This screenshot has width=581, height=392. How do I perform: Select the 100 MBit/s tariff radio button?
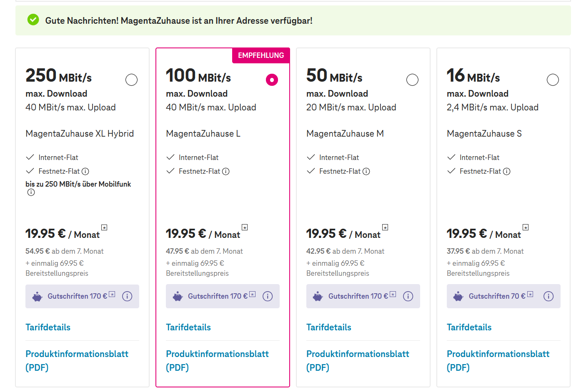(x=272, y=80)
